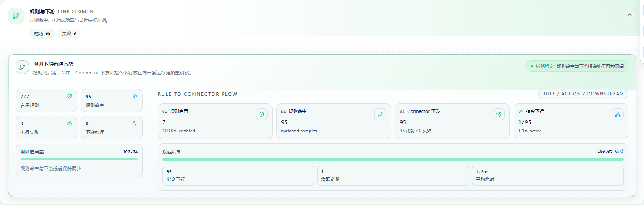Image resolution: width=644 pixels, height=205 pixels.
Task: Select the 1/95 value in 指令下行 step
Action: 525,122
